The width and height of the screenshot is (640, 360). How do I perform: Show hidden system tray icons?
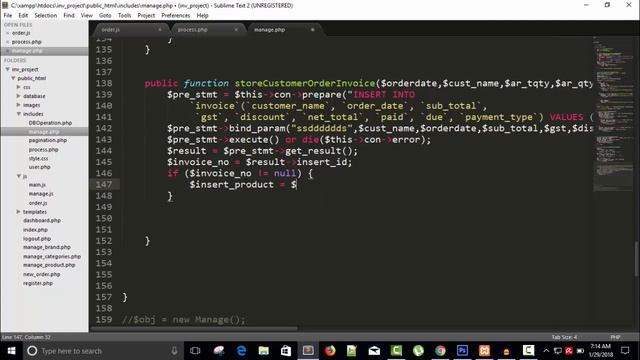[x=546, y=351]
